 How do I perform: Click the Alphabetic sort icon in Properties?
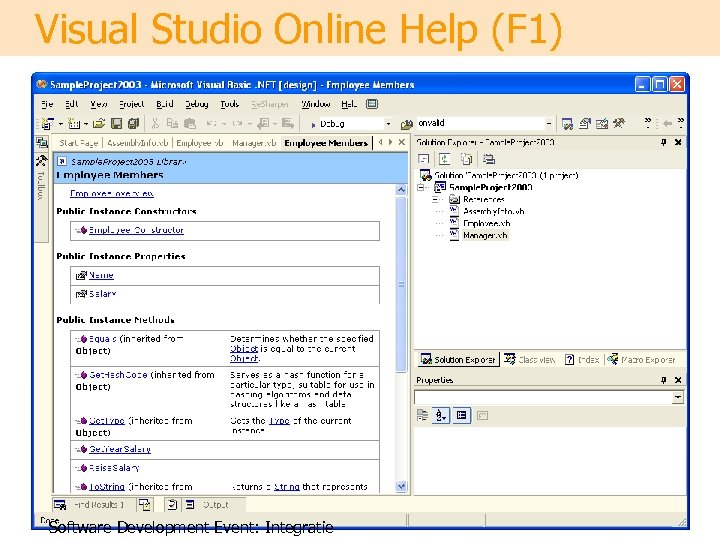click(x=441, y=416)
